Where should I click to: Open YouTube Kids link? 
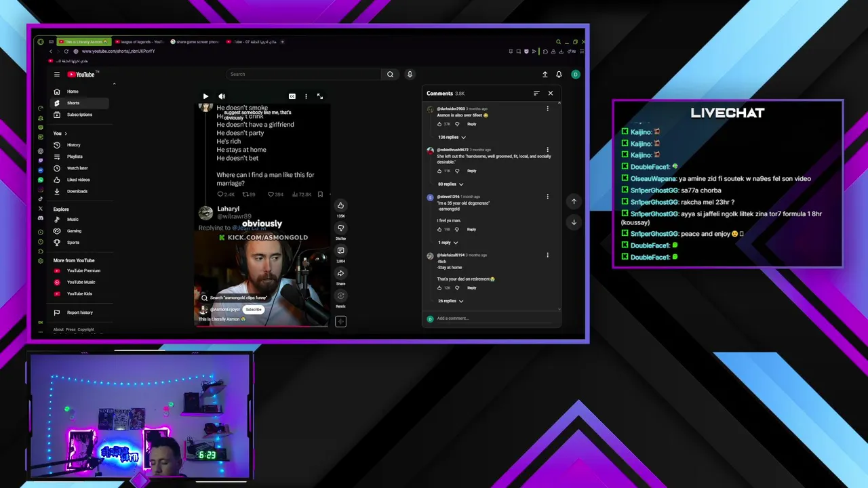tap(80, 293)
